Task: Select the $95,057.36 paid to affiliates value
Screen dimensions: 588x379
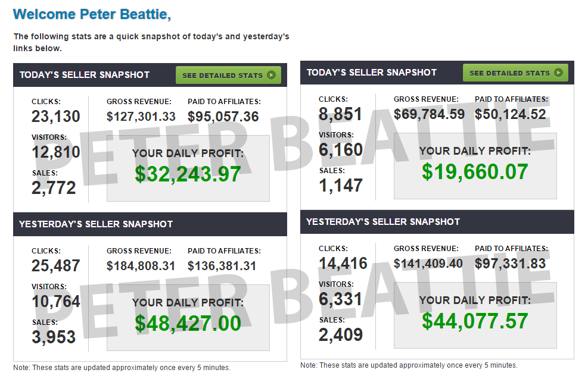Action: coord(223,117)
